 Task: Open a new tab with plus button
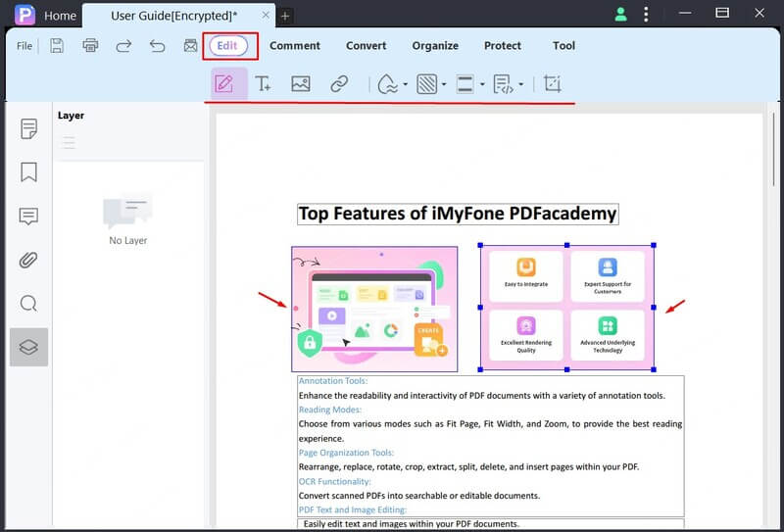[285, 16]
